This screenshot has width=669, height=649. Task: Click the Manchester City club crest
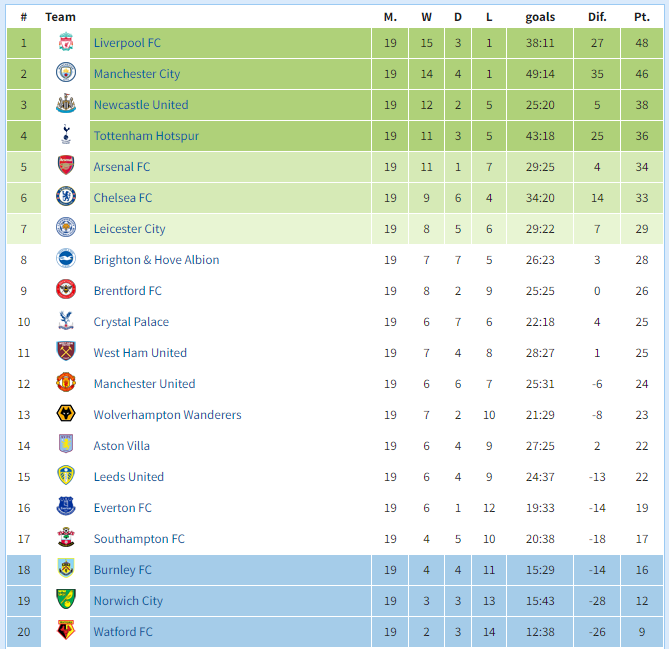(x=66, y=73)
